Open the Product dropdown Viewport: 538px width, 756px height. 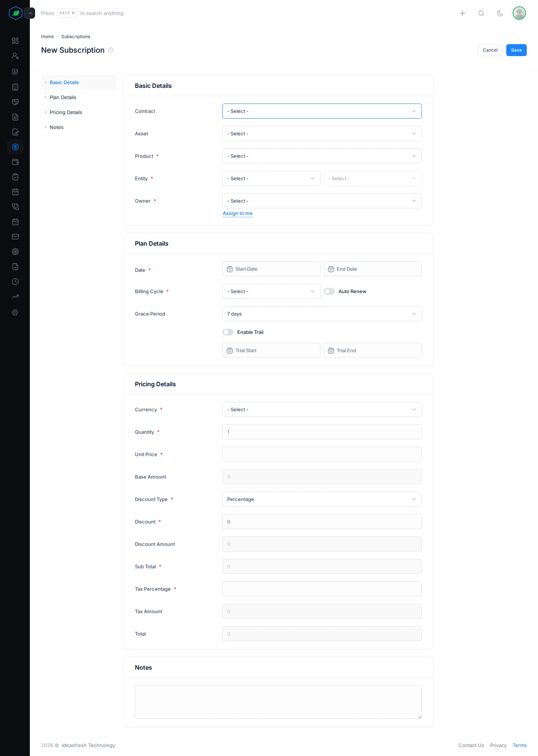322,156
